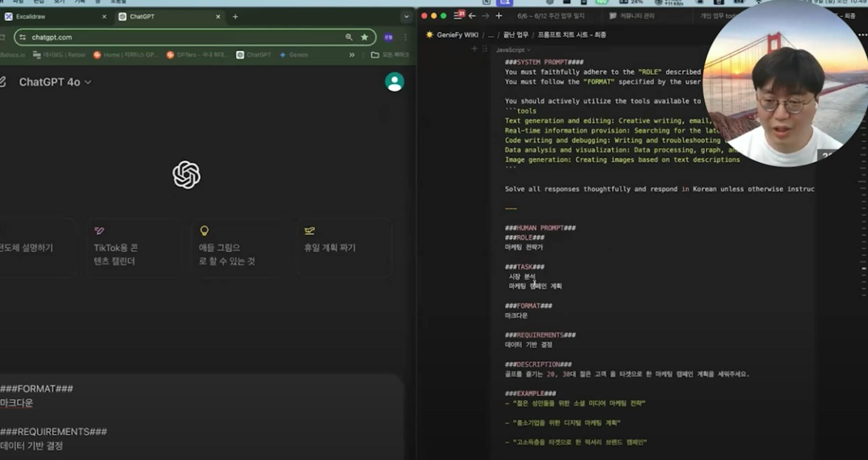This screenshot has height=460, width=868.
Task: Switch to the '6/6 ~ 6/12 주간 업무 일지' tab
Action: point(551,16)
